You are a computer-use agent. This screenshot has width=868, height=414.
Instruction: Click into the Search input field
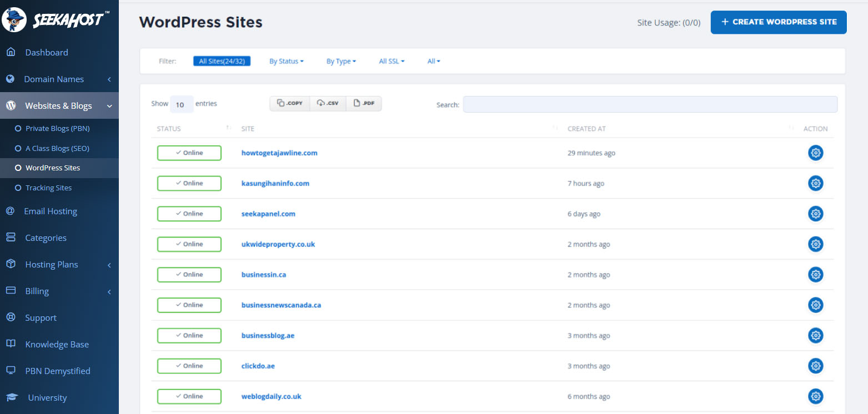(650, 104)
